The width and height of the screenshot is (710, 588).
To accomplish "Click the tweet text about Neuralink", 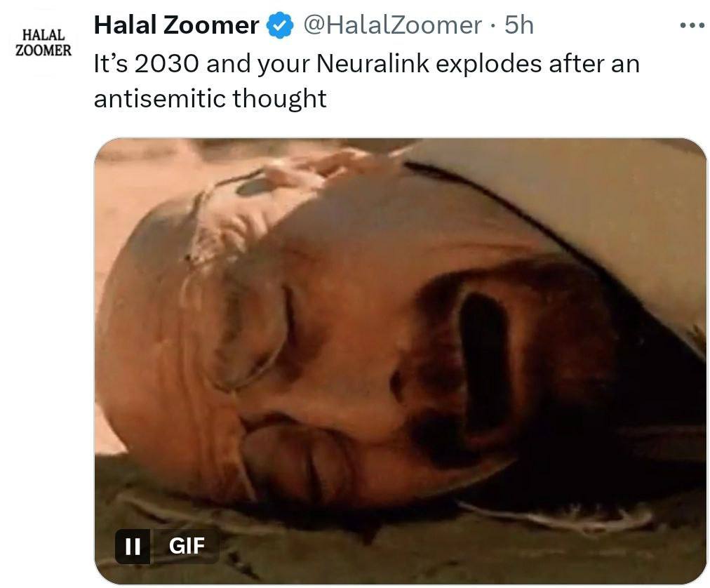I will [x=366, y=81].
